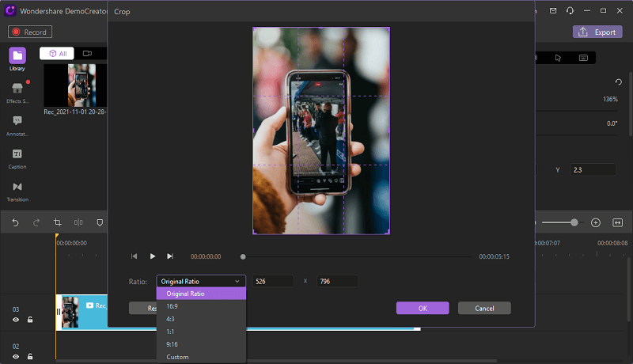Click the crop height field showing 796
The image size is (633, 364).
pos(338,281)
